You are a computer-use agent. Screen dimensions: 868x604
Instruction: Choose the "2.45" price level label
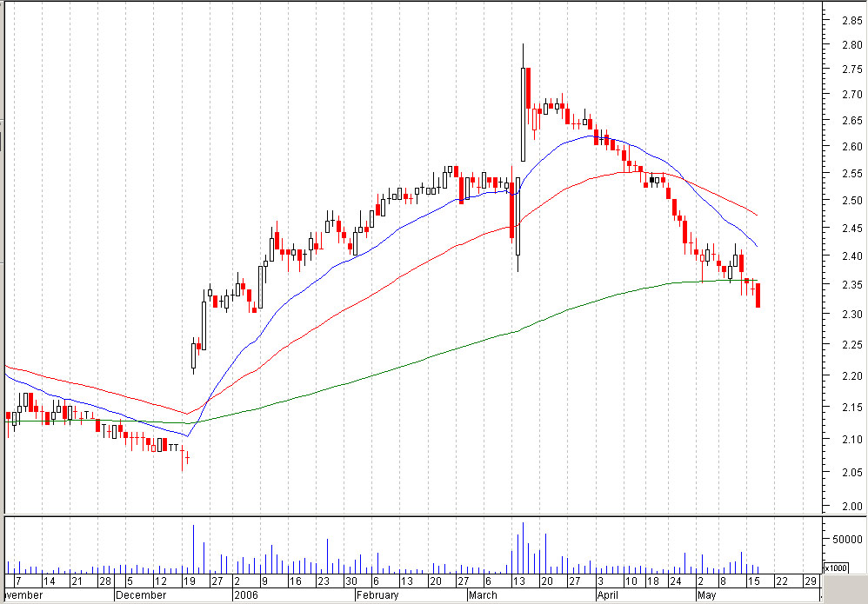click(x=852, y=228)
